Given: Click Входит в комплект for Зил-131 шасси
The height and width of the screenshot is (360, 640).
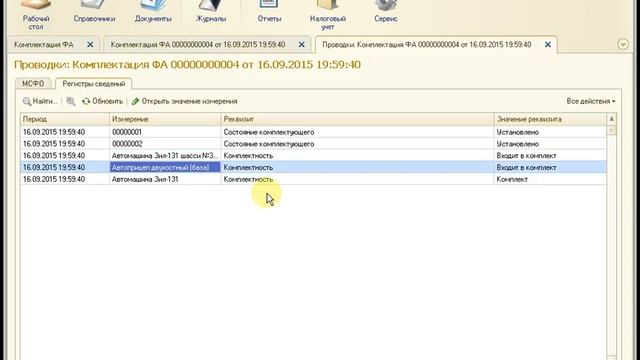Looking at the screenshot, I should (x=526, y=156).
